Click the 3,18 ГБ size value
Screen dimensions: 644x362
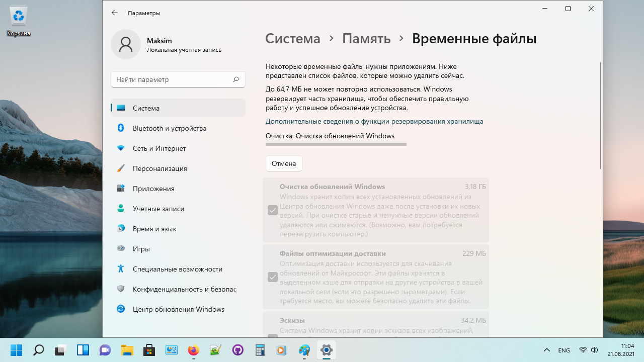[475, 187]
